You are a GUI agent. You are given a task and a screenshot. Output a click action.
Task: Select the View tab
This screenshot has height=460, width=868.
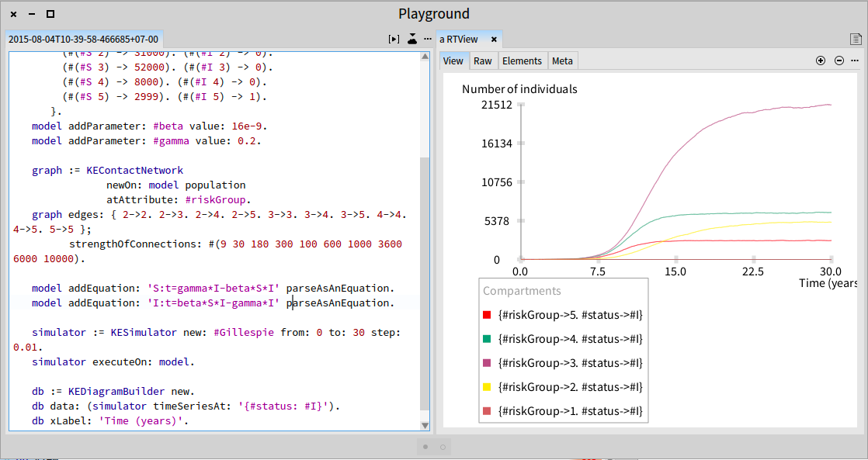pos(453,61)
